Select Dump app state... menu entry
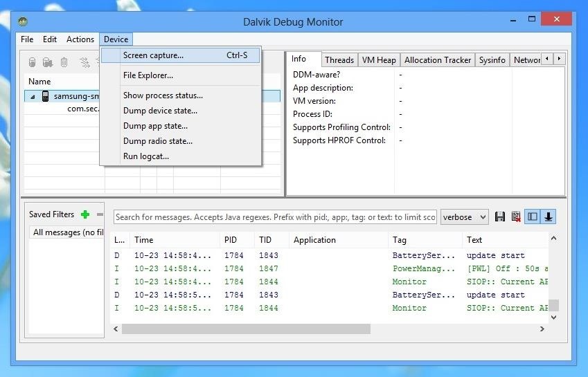588x377 pixels. coord(180,126)
